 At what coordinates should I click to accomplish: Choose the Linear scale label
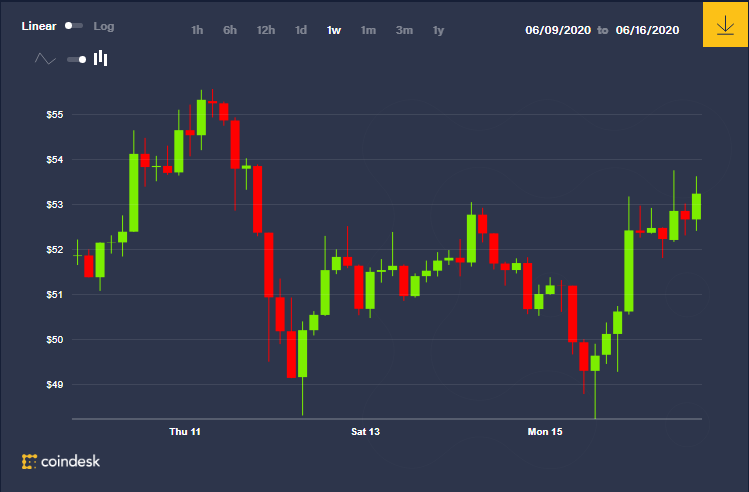point(39,26)
